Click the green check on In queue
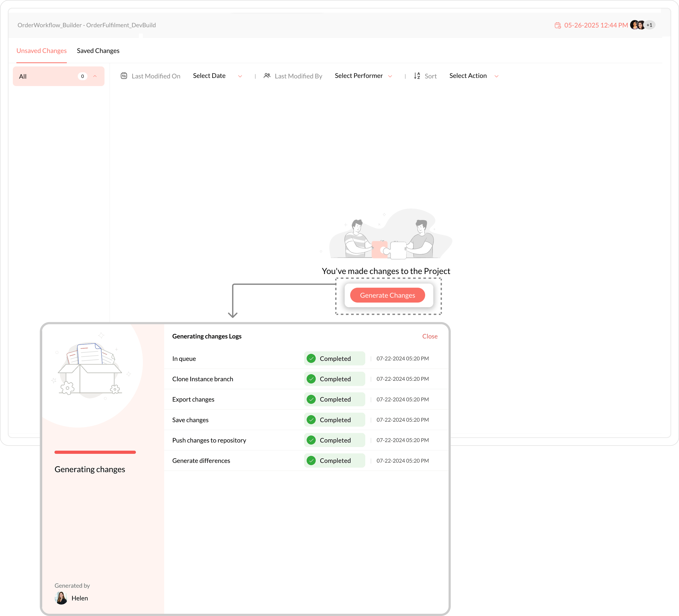Viewport: 679px width, 616px height. (311, 358)
